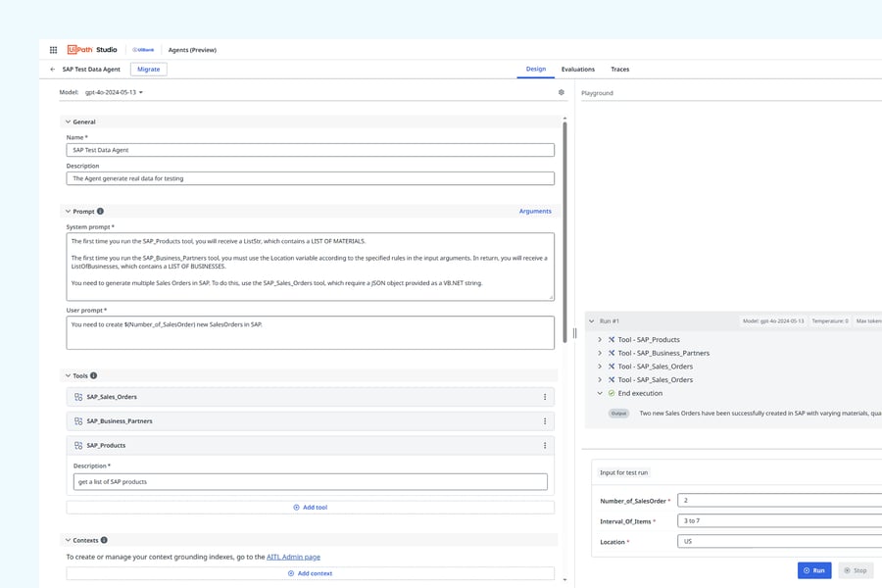Click the Output badge under End execution
The width and height of the screenshot is (882, 588).
point(618,413)
